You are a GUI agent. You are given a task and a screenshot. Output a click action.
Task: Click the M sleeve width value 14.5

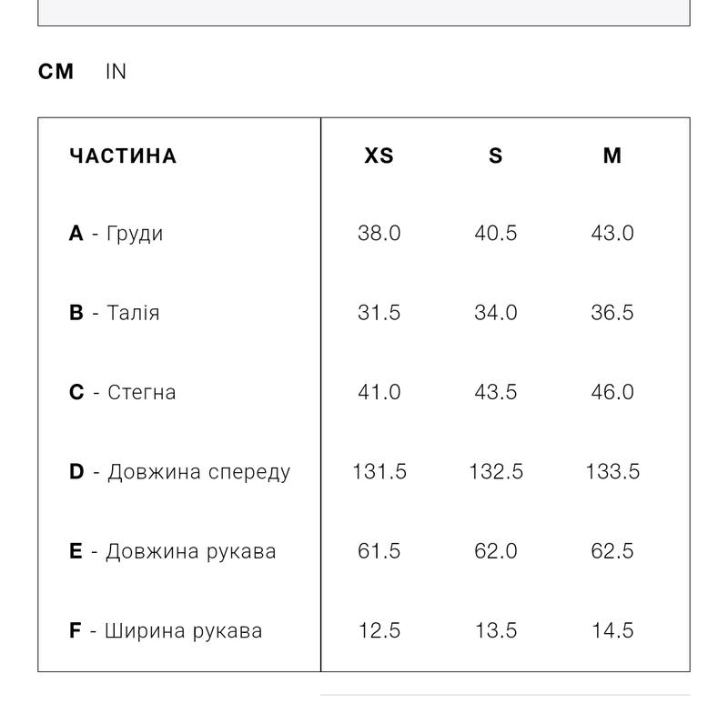[612, 631]
